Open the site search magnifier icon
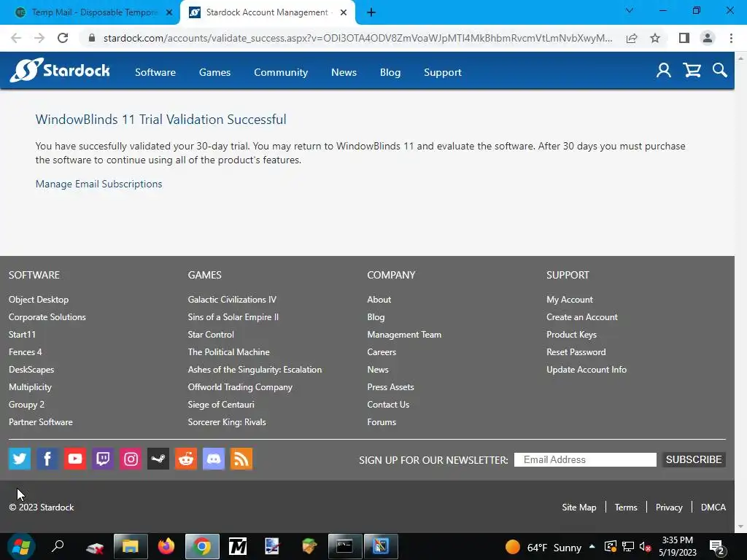The height and width of the screenshot is (560, 747). point(720,71)
